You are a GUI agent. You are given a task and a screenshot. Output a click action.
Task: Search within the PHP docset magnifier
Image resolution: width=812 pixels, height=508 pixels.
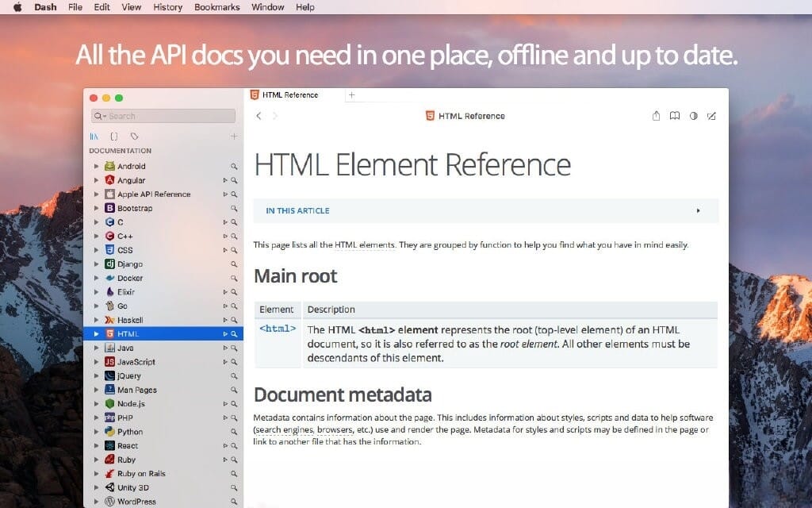[234, 418]
